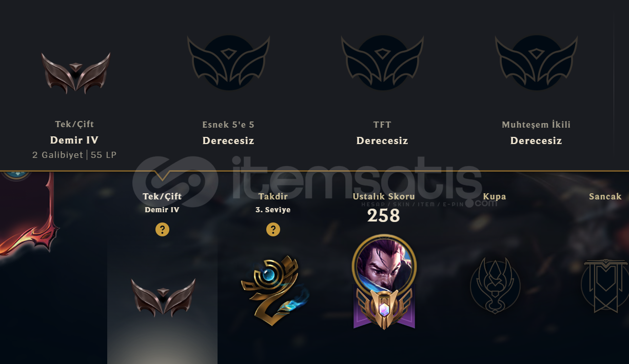Click question mark under Takdir 3. Seviye
The image size is (629, 364).
coord(273,230)
